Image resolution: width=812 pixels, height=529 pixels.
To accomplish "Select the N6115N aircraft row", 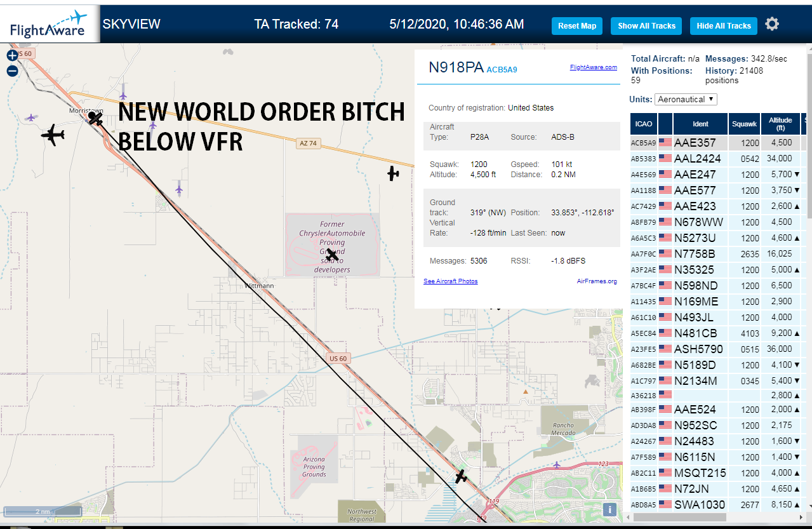I will pyautogui.click(x=718, y=457).
